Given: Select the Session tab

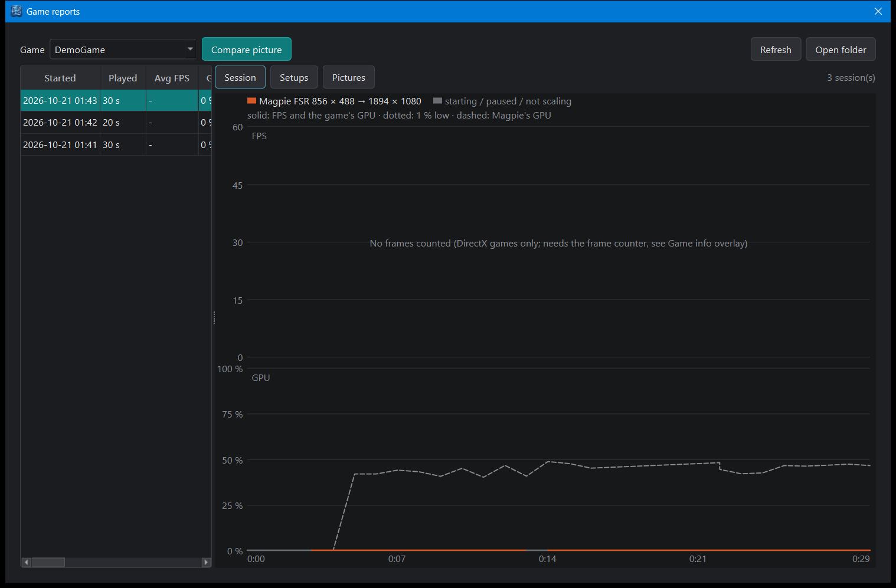Looking at the screenshot, I should coord(240,77).
